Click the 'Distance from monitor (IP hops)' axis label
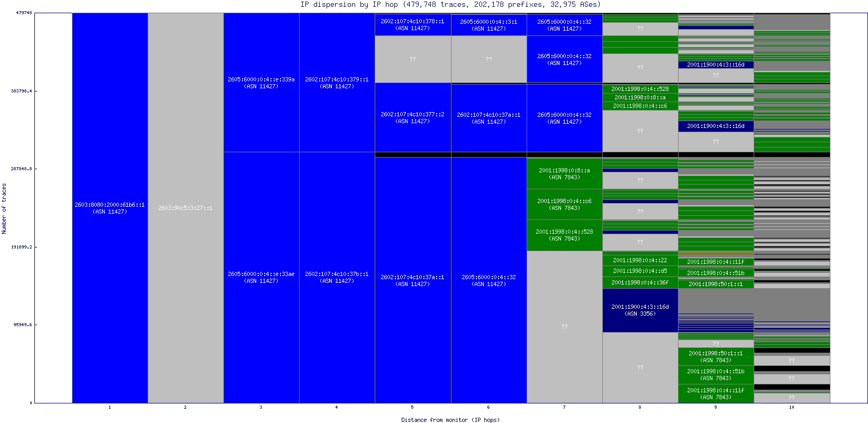The height and width of the screenshot is (423, 868). pyautogui.click(x=450, y=420)
